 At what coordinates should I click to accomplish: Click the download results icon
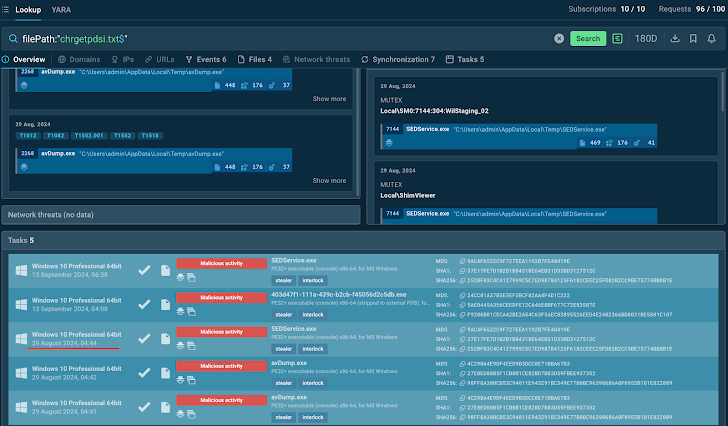coord(677,39)
